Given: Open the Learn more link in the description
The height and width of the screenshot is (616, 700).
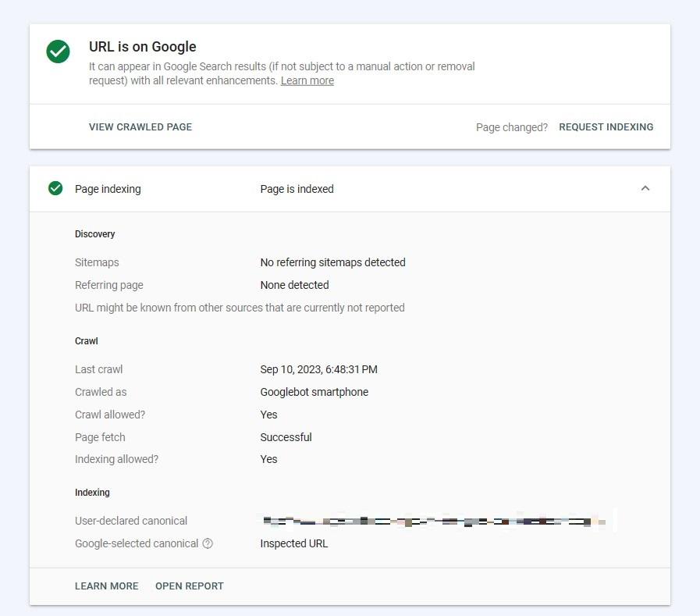Looking at the screenshot, I should (x=307, y=80).
